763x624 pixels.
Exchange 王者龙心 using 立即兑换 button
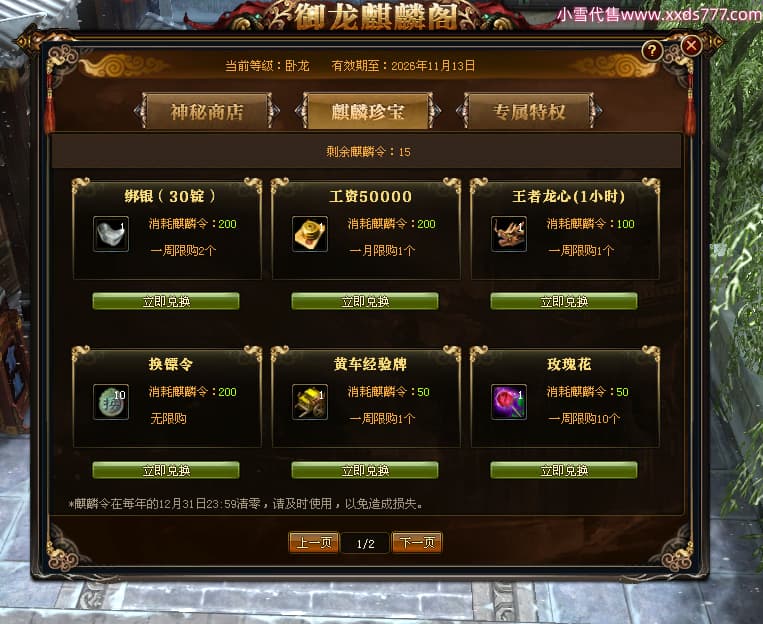coord(564,301)
